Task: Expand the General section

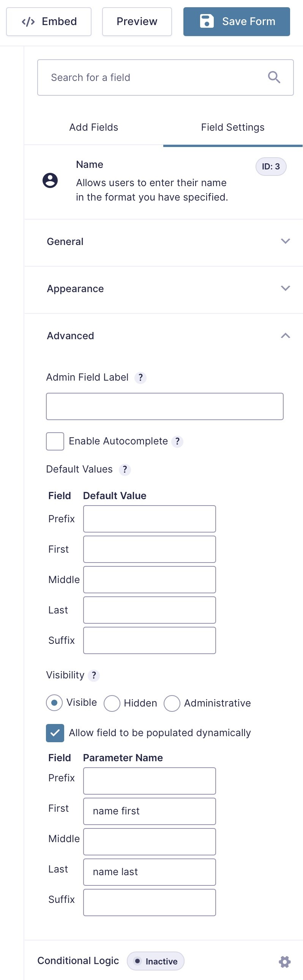Action: (x=164, y=242)
